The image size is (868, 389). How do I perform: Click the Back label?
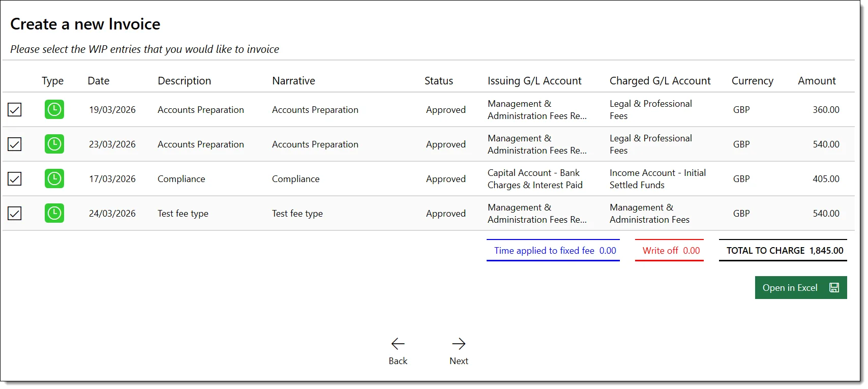tap(398, 361)
